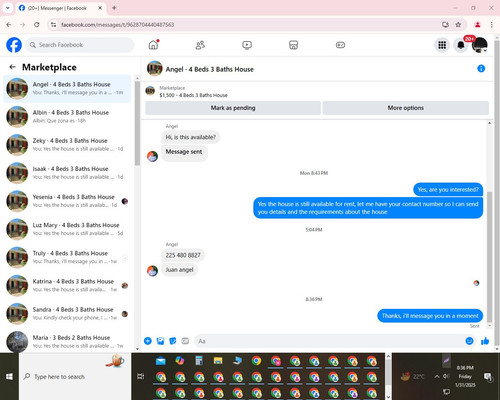Click the scroll-up arrow of chat messages

(x=489, y=123)
